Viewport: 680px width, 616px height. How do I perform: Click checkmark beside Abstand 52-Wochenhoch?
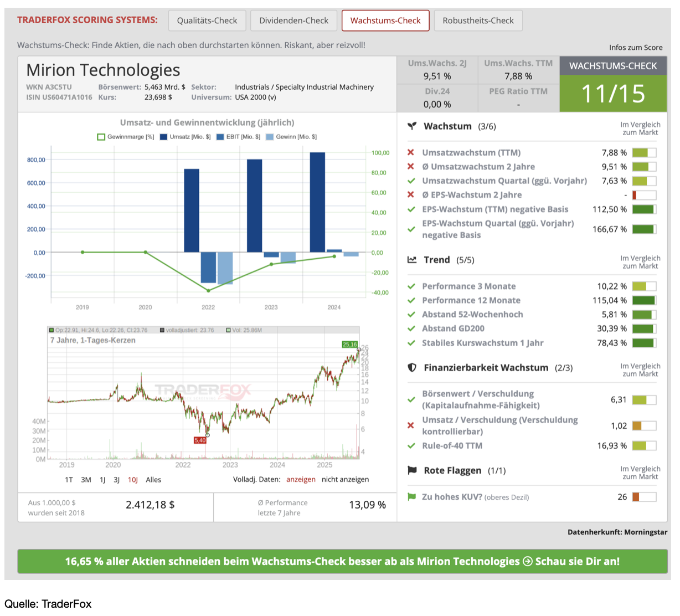(x=411, y=314)
